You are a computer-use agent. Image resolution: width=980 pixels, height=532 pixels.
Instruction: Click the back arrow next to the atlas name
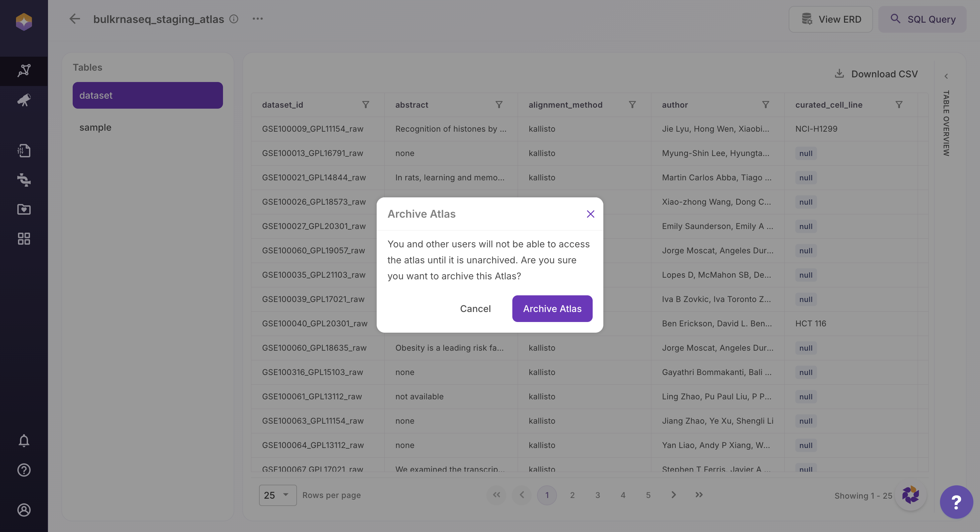pyautogui.click(x=75, y=19)
